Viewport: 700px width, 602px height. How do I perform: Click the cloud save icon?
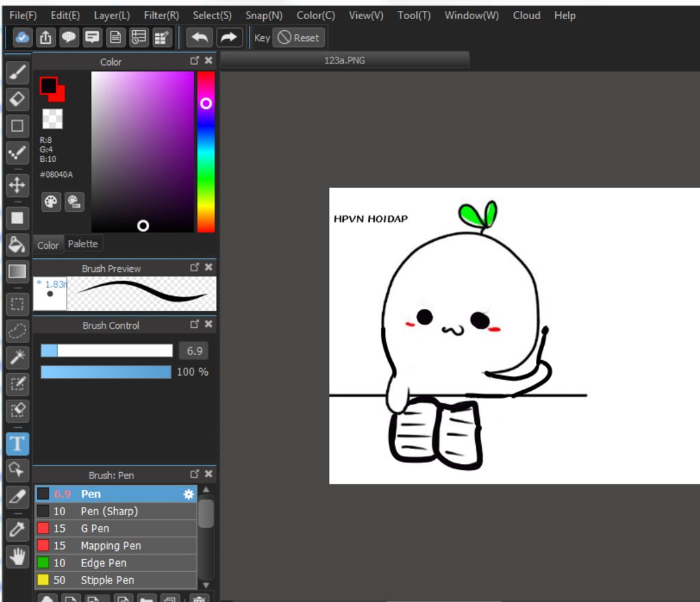(x=22, y=38)
